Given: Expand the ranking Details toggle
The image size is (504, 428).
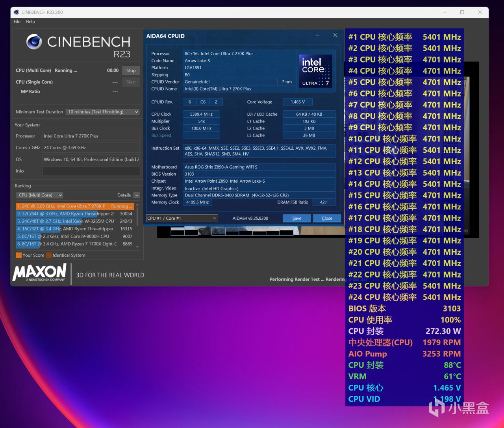Looking at the screenshot, I should pos(137,195).
